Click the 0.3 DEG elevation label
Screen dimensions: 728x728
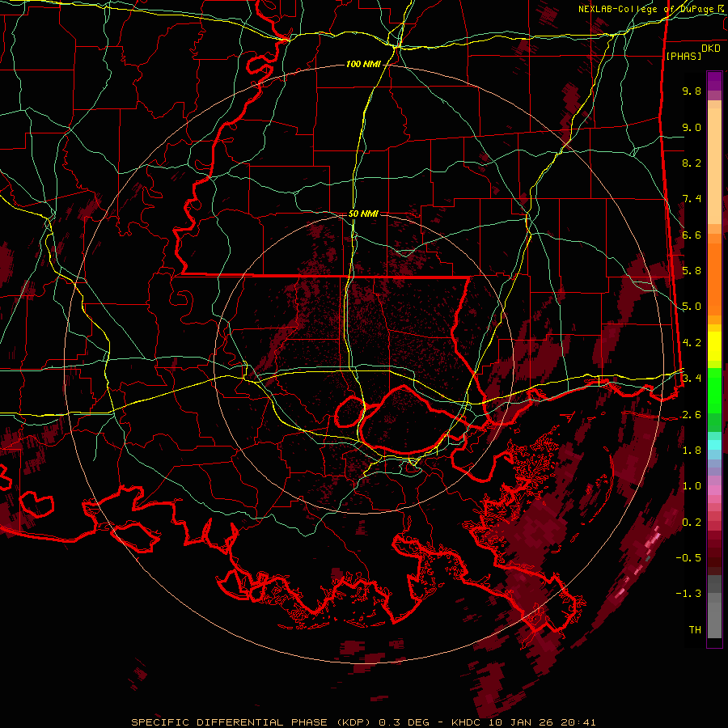coord(405,722)
